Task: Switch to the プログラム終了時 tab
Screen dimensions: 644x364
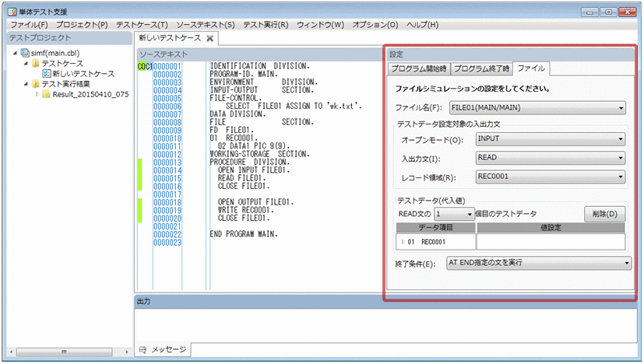Action: (x=481, y=68)
